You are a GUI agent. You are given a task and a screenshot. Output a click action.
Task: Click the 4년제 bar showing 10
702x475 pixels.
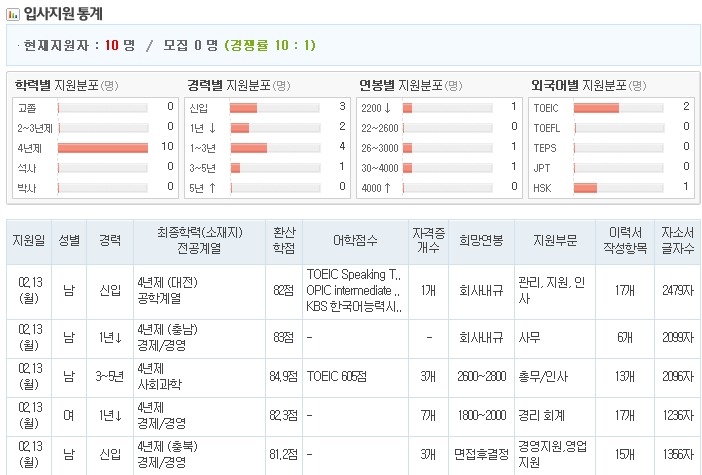[103, 148]
